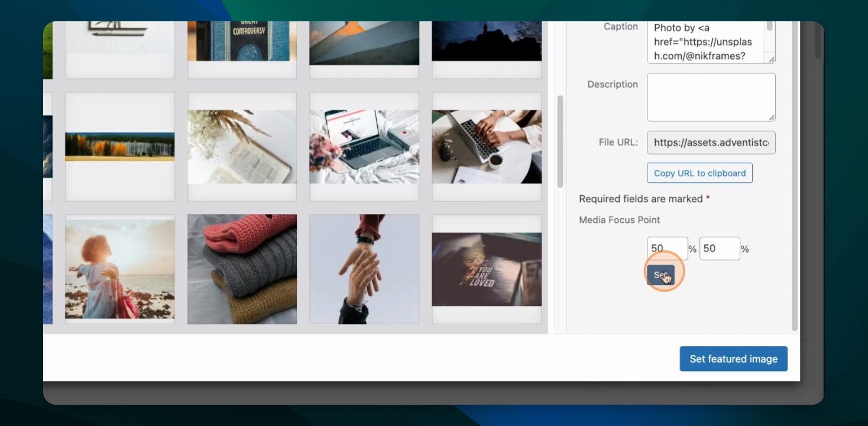Choose the You Are Loved book image
868x426 pixels.
[487, 269]
